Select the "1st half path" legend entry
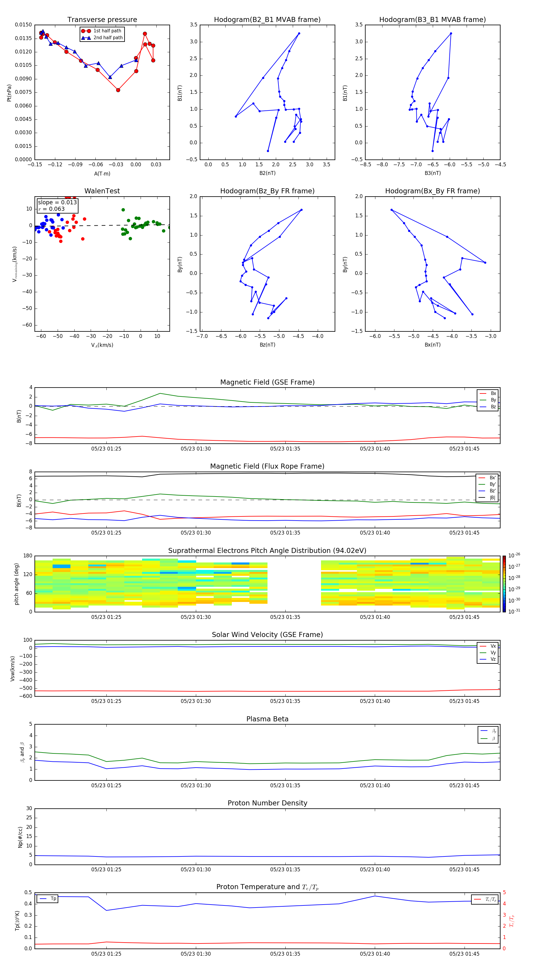The image size is (535, 980). pos(102,31)
